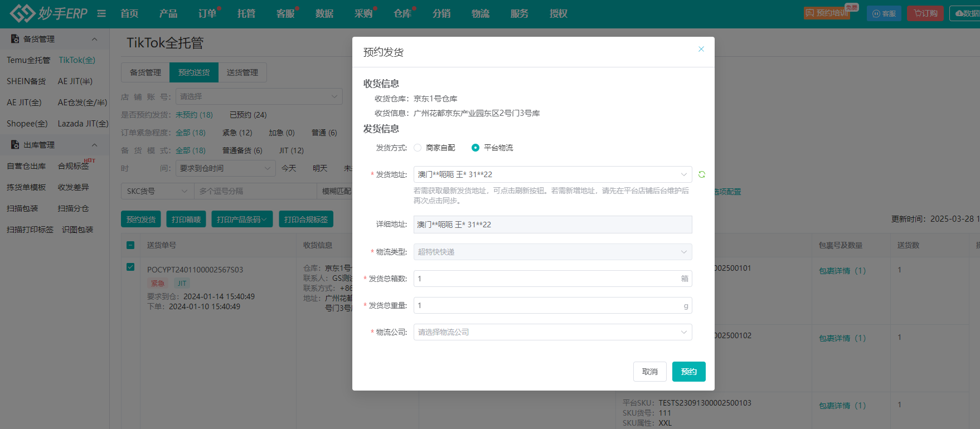Click the 打印箱唛 button
Viewport: 980px width, 429px height.
pyautogui.click(x=186, y=219)
